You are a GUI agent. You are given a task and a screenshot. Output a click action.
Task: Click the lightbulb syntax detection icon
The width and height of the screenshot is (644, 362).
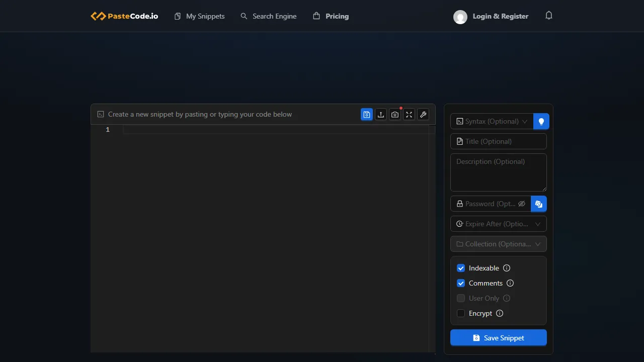[x=541, y=121]
